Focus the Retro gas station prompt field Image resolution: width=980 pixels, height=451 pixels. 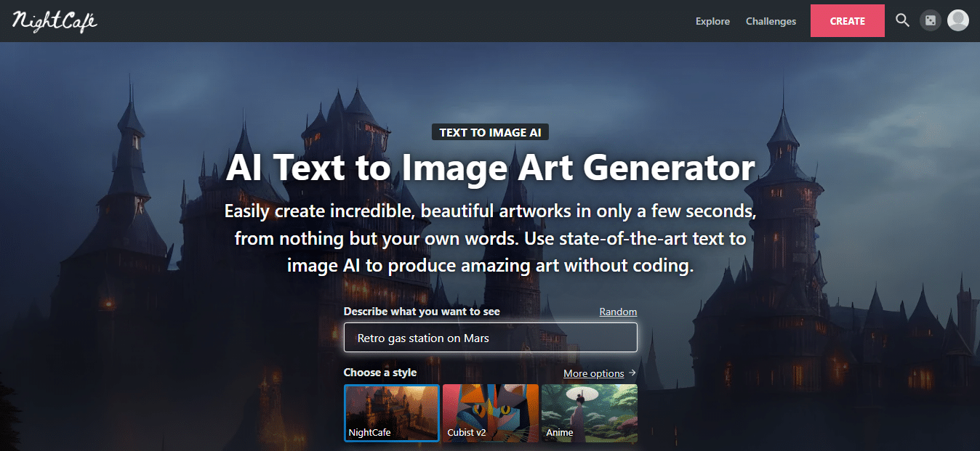pos(490,338)
